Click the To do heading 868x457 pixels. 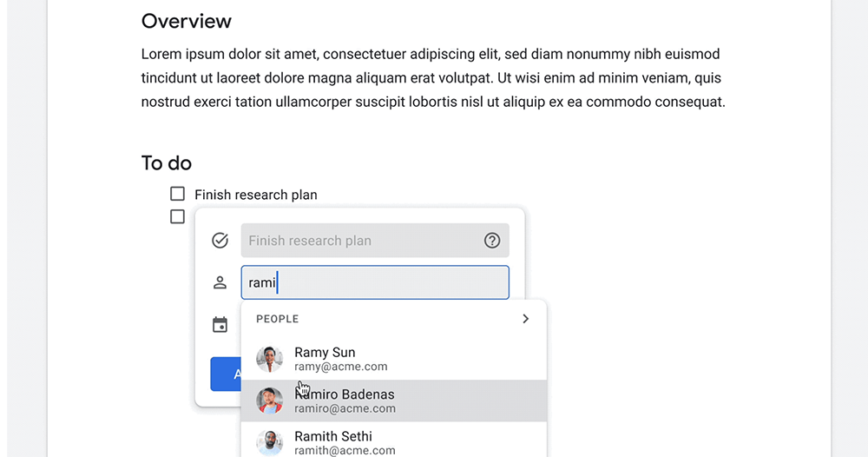[166, 163]
